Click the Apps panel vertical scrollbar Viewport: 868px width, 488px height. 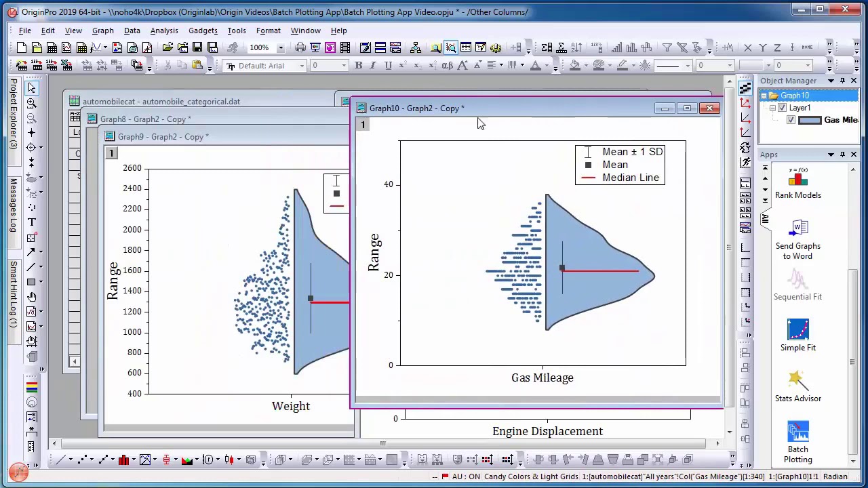pos(853,315)
